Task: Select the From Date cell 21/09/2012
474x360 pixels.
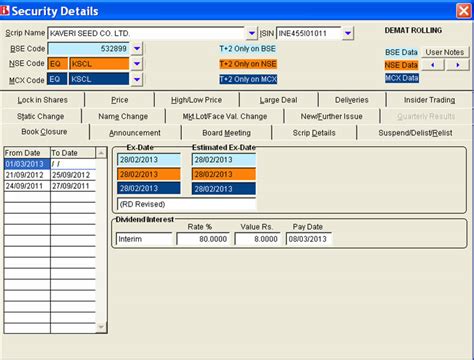Action: 27,175
